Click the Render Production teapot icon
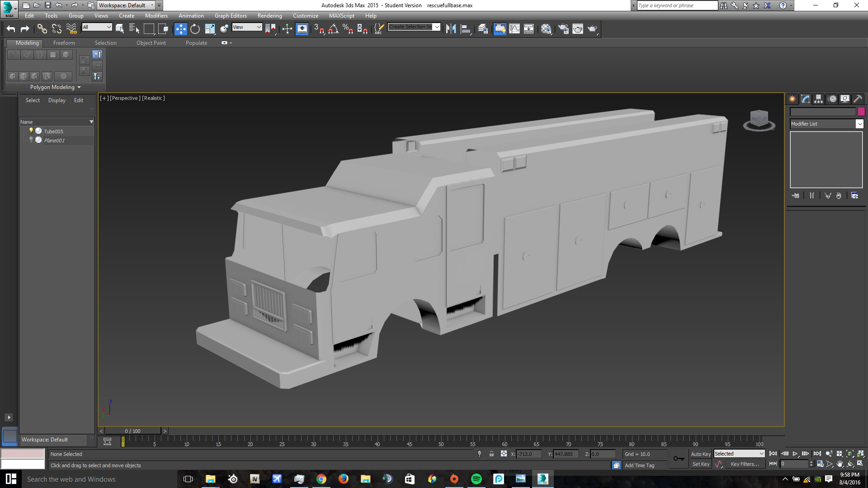Screen dimensions: 868x488 point(592,29)
